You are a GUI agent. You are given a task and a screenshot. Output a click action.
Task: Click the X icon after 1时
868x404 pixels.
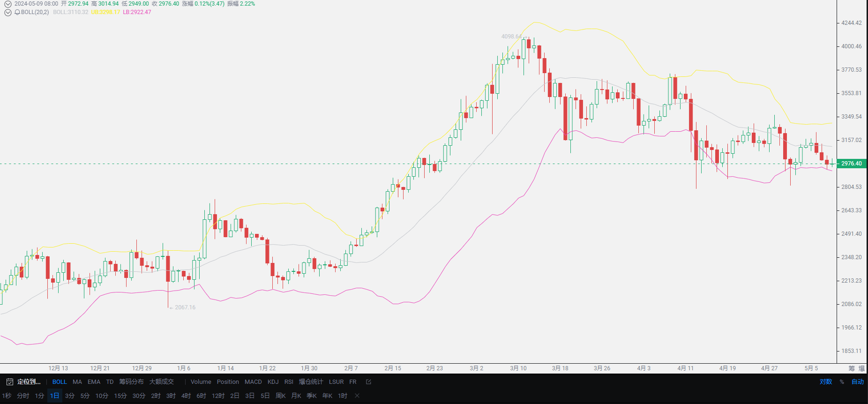[x=357, y=396]
